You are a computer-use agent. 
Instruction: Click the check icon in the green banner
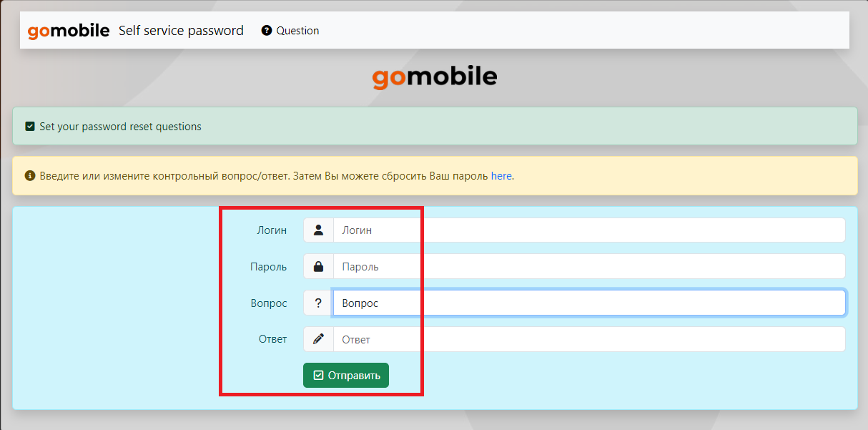click(x=30, y=127)
